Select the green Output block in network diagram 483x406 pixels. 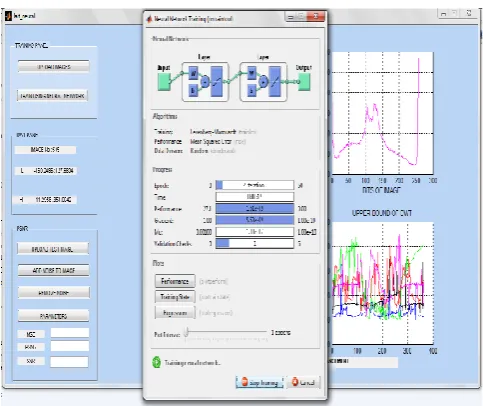304,82
